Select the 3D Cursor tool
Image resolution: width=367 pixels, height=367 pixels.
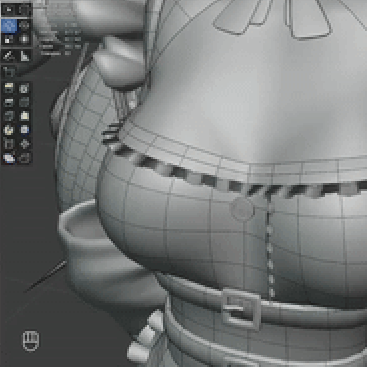(x=24, y=10)
